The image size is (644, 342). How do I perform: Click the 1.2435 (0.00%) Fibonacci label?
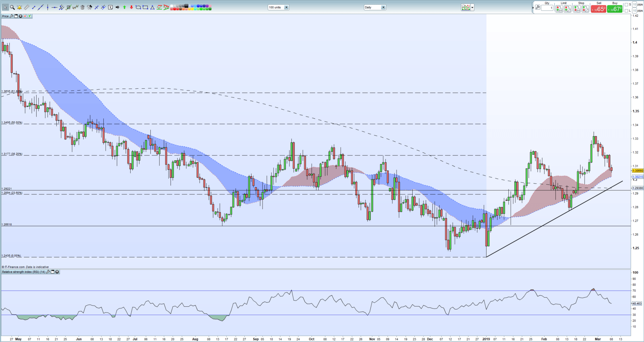tap(11, 256)
